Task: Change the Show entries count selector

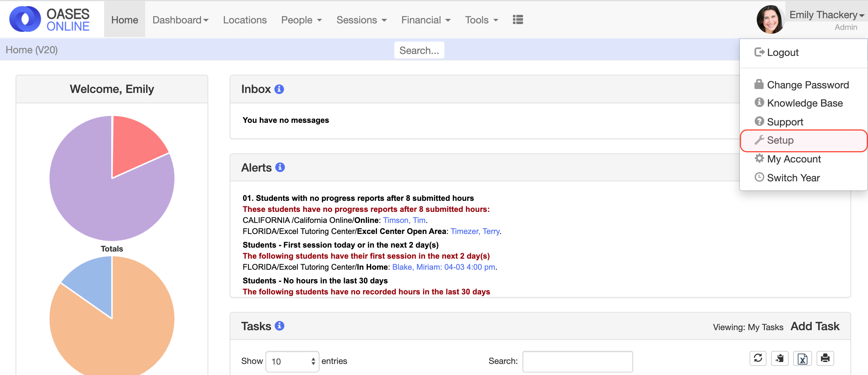Action: click(292, 361)
